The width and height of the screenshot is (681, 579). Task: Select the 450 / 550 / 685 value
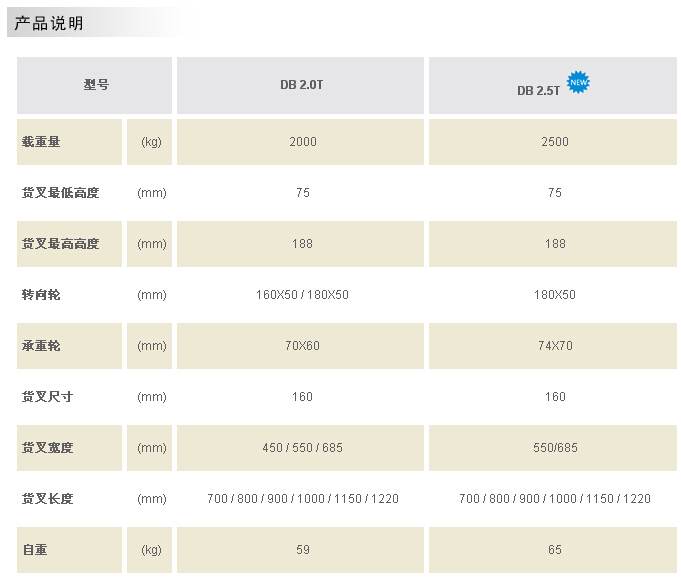pos(302,447)
